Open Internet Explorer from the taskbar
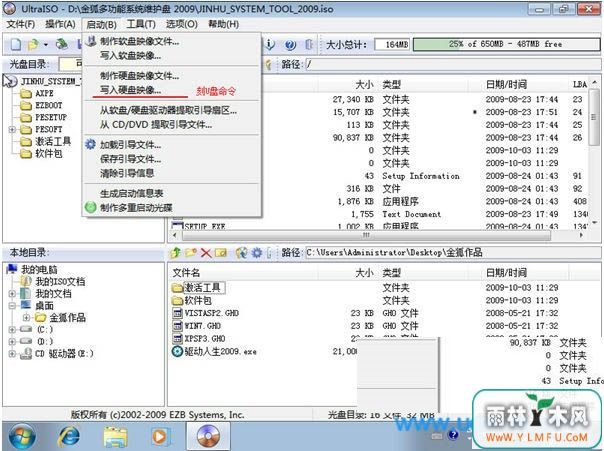The image size is (604, 451). tap(69, 437)
